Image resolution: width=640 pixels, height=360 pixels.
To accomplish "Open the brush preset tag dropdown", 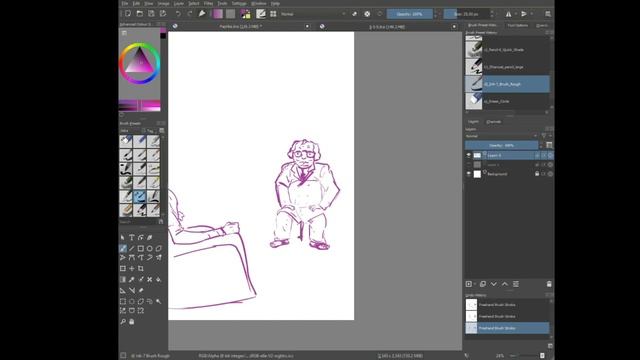I will (130, 131).
